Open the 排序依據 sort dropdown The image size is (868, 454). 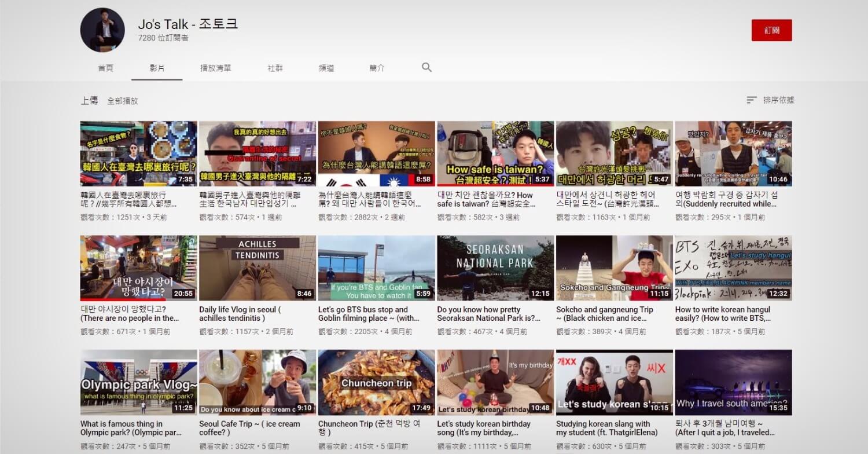779,100
